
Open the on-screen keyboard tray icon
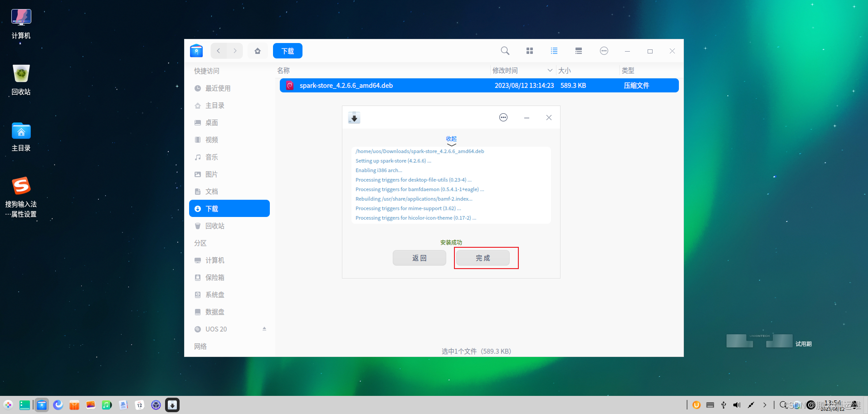[710, 405]
